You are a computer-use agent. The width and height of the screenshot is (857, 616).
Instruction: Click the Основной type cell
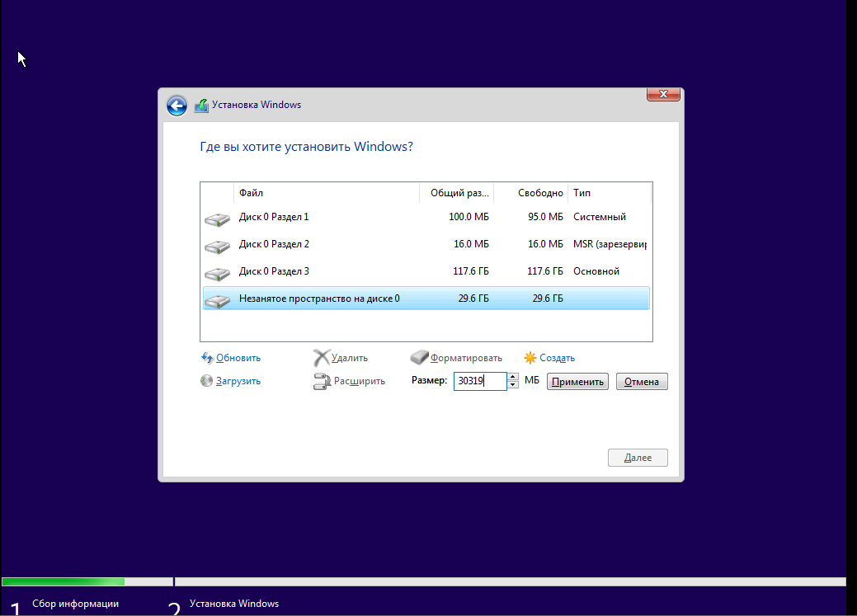coord(596,271)
